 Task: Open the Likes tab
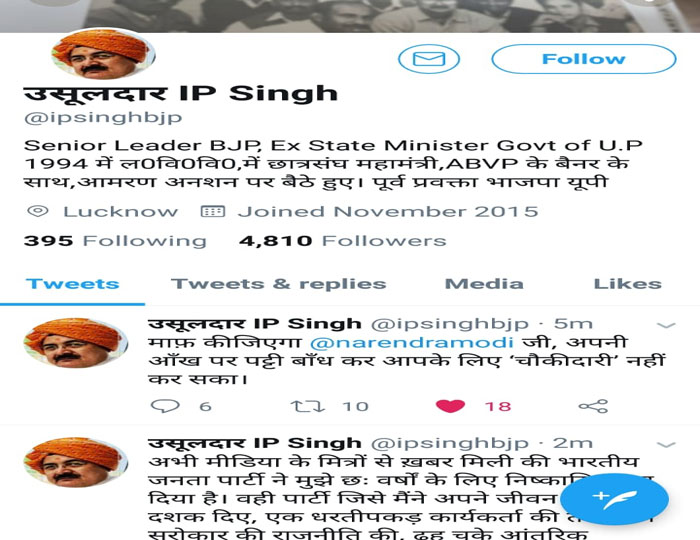pos(628,284)
